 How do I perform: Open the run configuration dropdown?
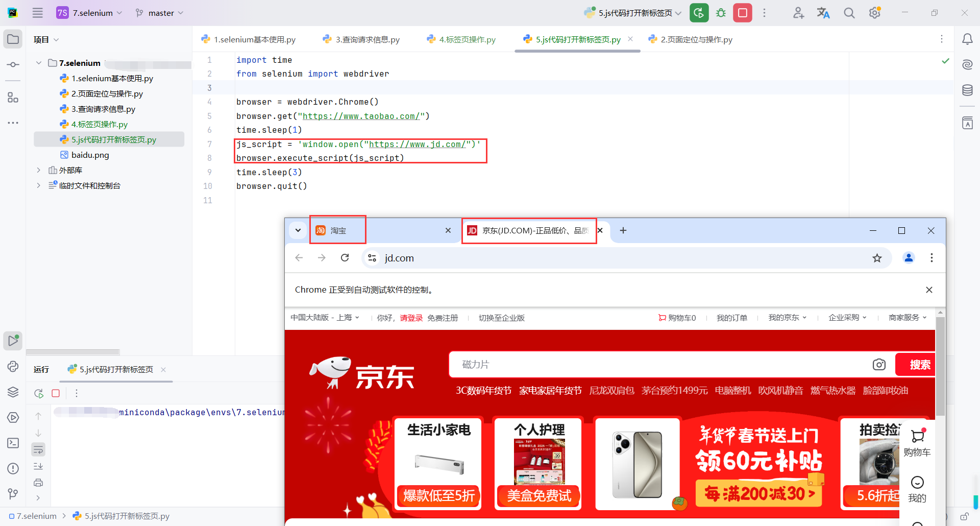pos(633,13)
